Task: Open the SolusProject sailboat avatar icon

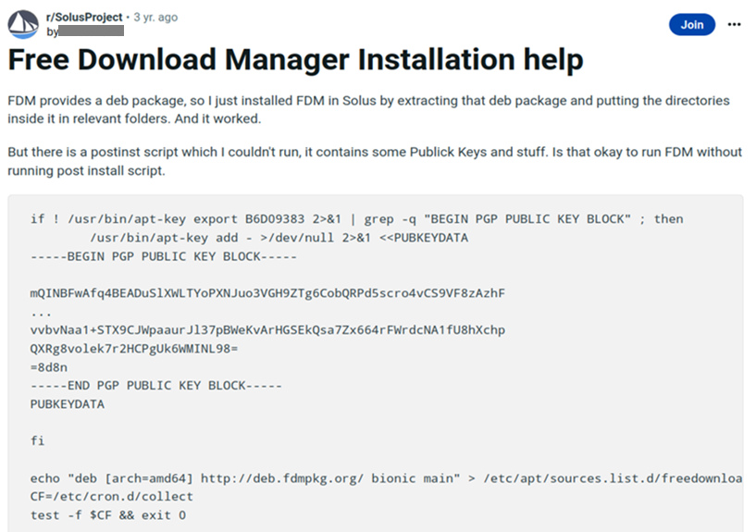Action: click(23, 24)
